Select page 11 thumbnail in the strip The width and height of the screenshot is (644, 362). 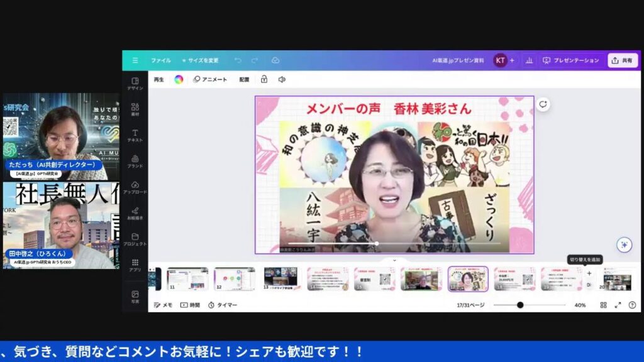click(x=187, y=278)
